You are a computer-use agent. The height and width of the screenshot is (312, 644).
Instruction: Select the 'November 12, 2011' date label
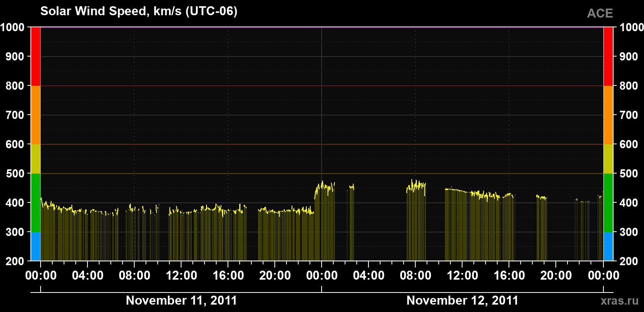[x=463, y=300]
